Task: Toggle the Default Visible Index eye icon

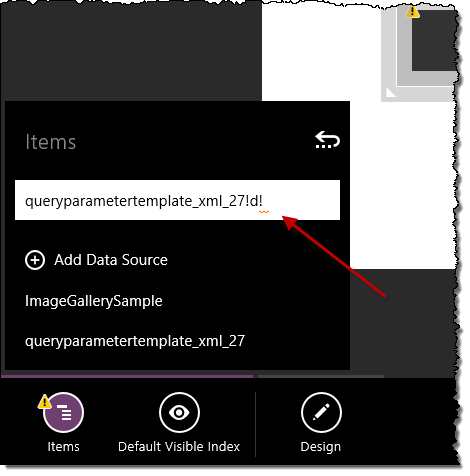Action: 179,413
